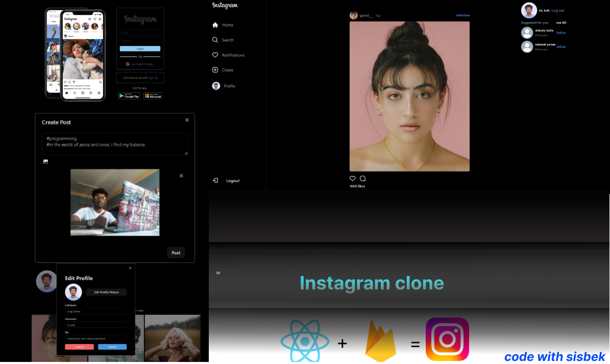The image size is (610, 364).
Task: Click the React logo in the banner
Action: pos(305,341)
